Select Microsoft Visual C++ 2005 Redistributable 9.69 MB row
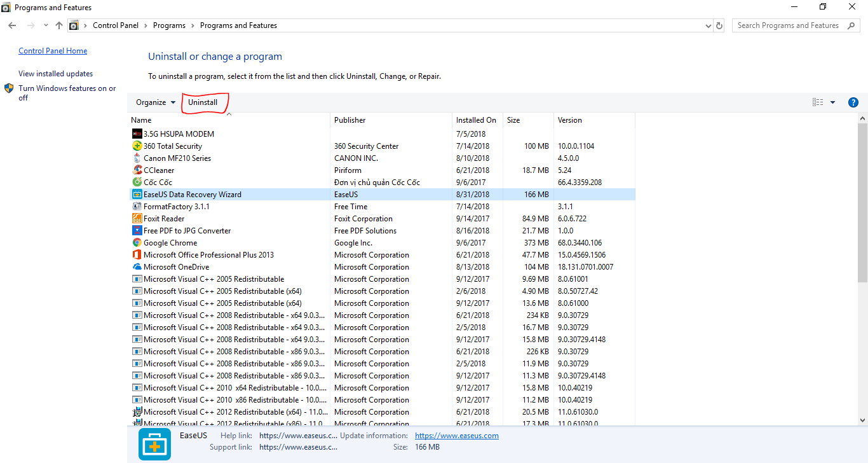This screenshot has height=463, width=868. pos(381,279)
